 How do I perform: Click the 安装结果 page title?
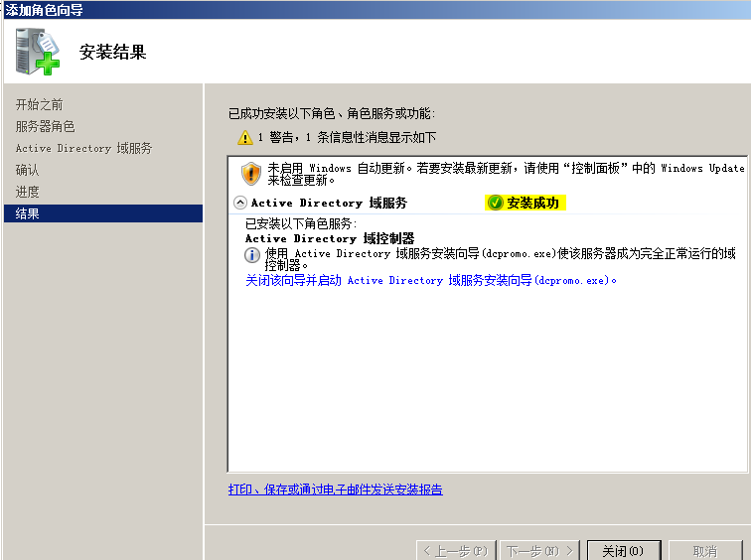[112, 52]
